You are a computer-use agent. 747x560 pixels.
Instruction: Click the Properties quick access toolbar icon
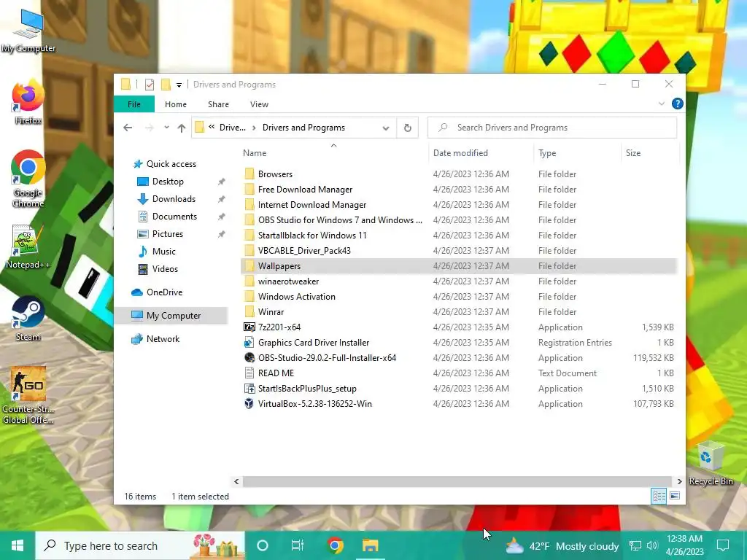(x=150, y=85)
